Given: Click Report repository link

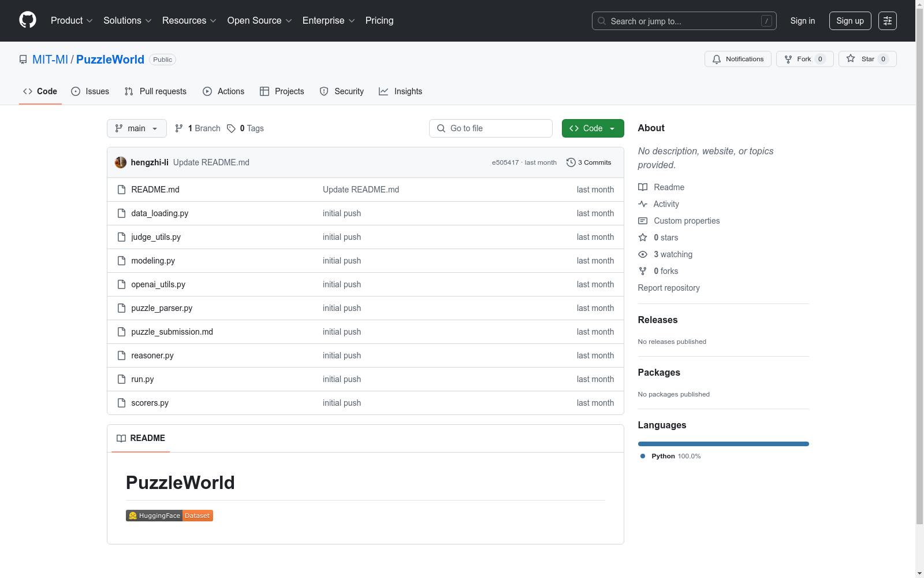Looking at the screenshot, I should [669, 288].
